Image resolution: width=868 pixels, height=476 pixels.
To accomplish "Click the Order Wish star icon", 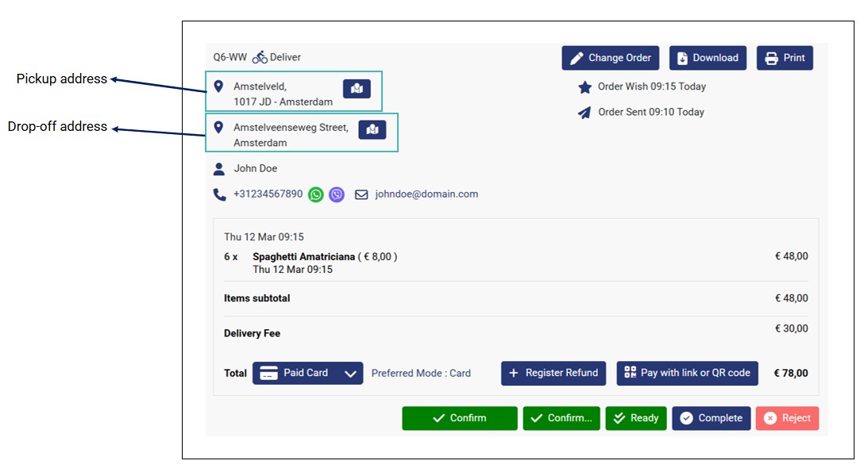I will (x=585, y=87).
